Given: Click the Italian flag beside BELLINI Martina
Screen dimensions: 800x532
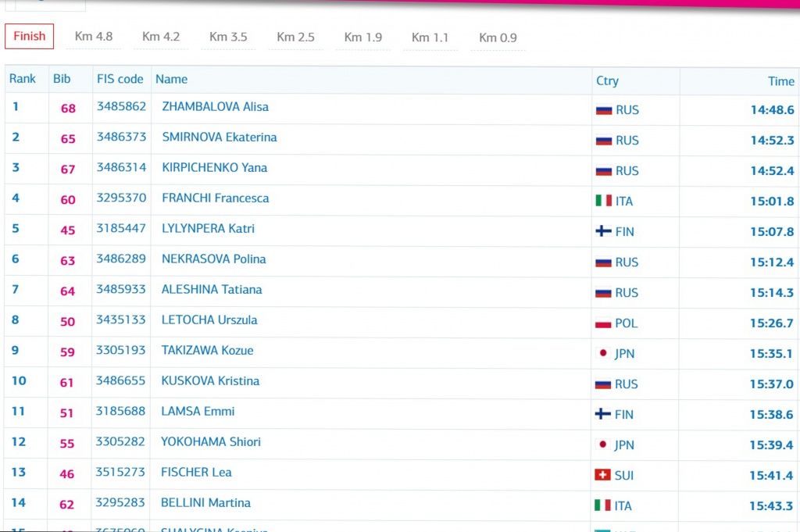Looking at the screenshot, I should (602, 506).
